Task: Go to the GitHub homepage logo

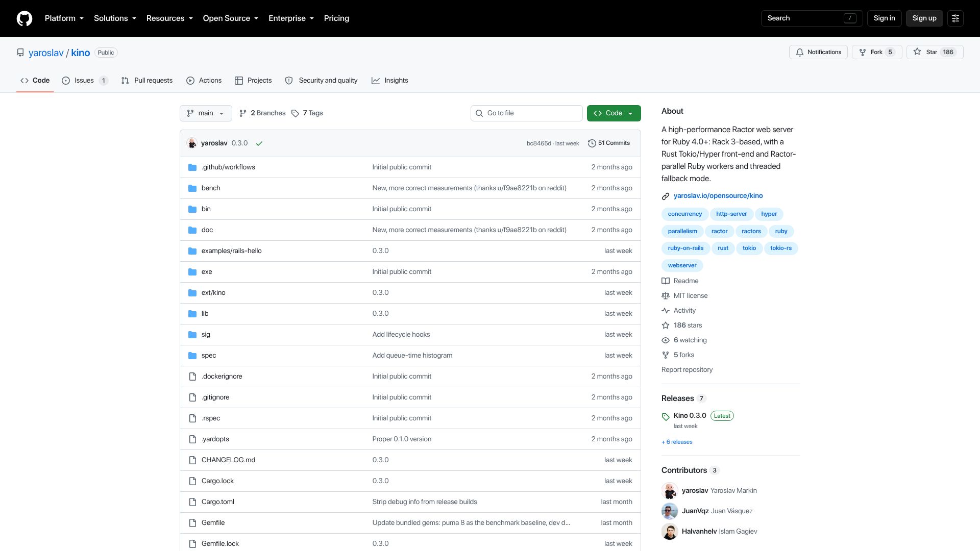Action: click(x=24, y=18)
